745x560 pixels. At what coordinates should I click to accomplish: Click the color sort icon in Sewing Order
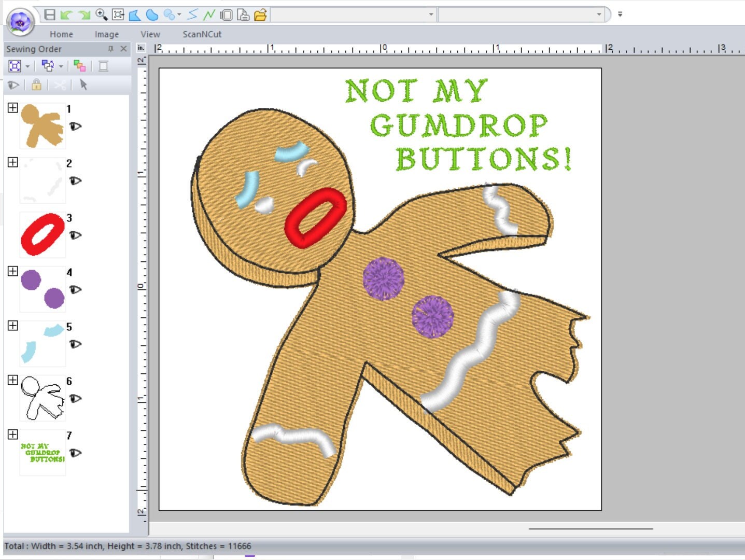pos(79,66)
